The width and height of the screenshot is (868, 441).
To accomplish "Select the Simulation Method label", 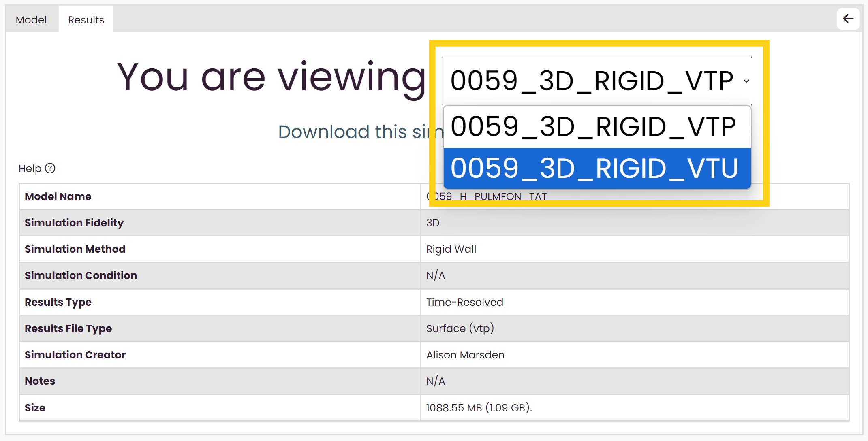I will click(75, 249).
